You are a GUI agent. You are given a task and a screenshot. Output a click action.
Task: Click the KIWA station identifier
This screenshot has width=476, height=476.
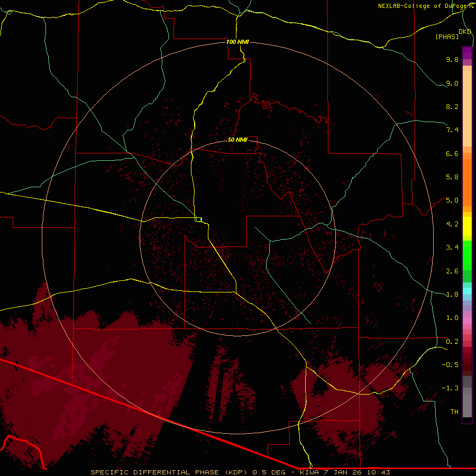click(309, 472)
